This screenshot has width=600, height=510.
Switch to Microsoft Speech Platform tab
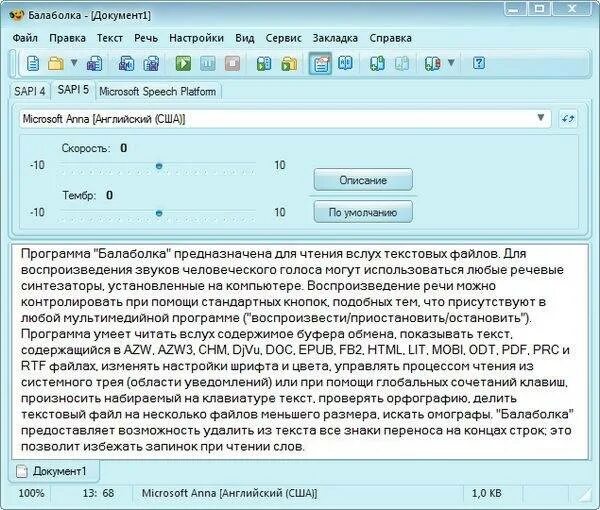[x=157, y=91]
